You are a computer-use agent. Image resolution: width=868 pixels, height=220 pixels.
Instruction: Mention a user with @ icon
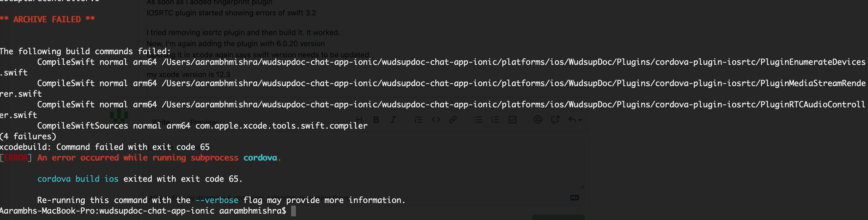point(538,119)
